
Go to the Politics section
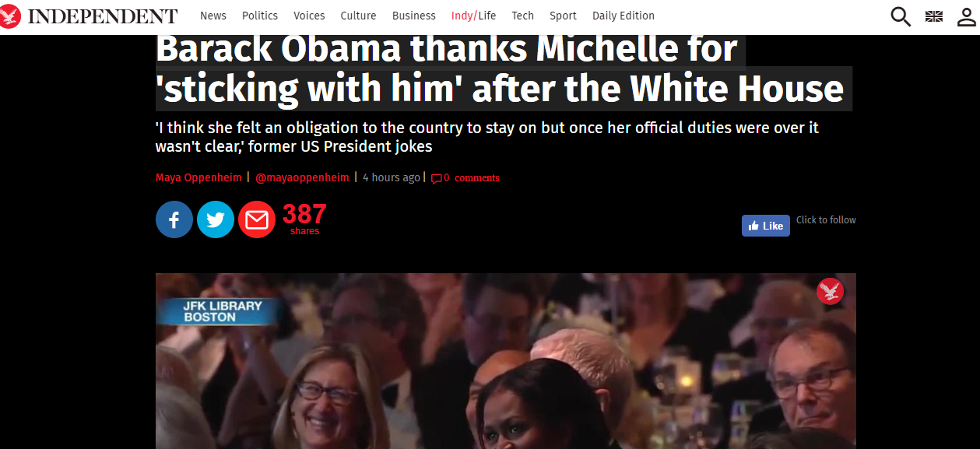[x=260, y=16]
